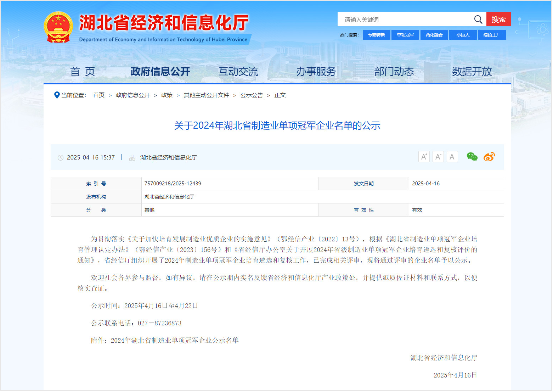
Task: Click 其他主动公开文件 breadcrumb link
Action: point(206,95)
